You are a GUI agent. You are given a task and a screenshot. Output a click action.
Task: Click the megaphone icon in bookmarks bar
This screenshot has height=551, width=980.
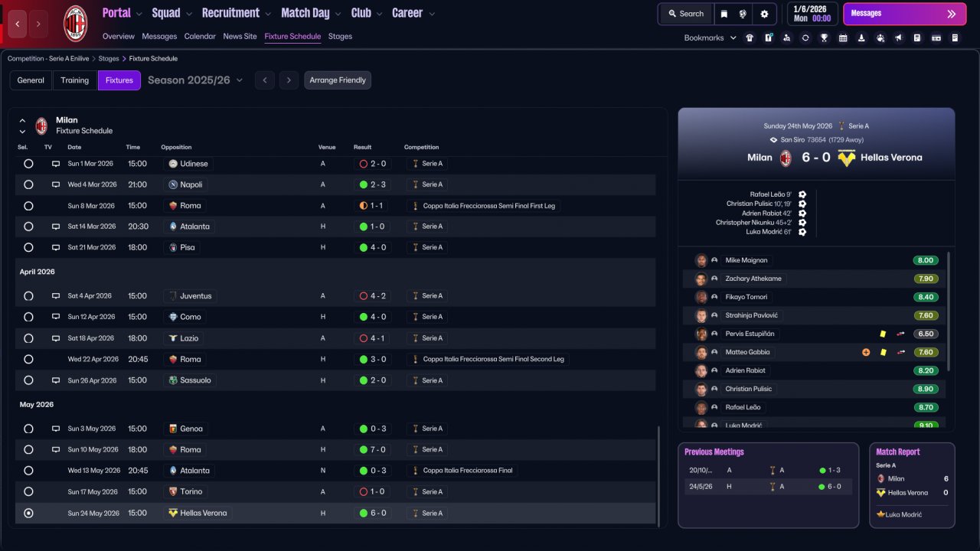(899, 37)
